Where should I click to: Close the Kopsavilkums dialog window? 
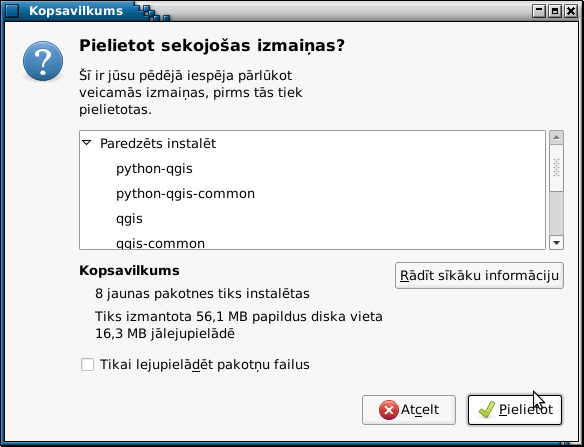(x=571, y=11)
